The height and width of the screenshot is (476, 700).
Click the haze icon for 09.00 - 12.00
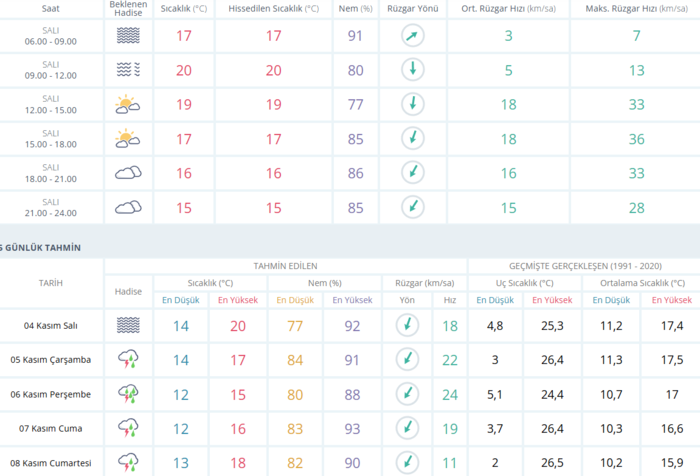128,70
